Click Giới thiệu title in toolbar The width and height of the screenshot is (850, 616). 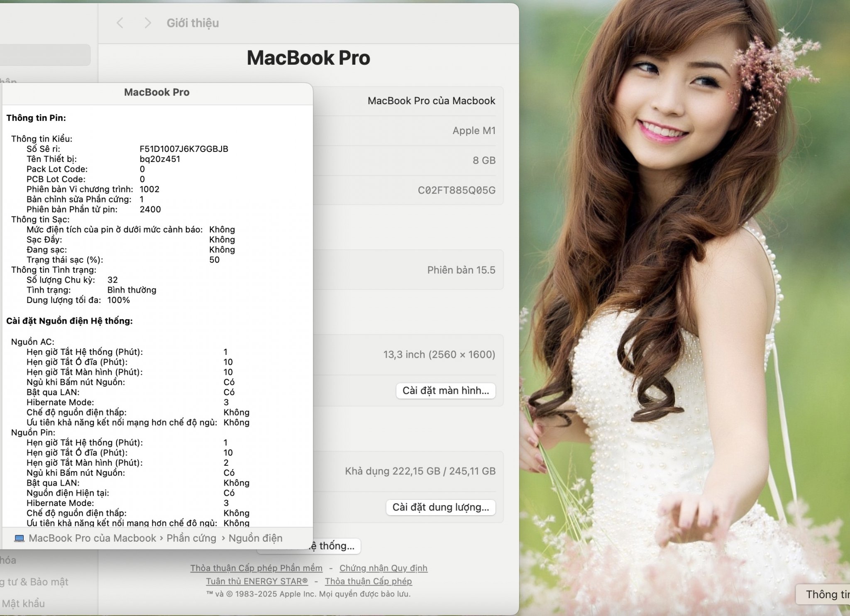(193, 23)
